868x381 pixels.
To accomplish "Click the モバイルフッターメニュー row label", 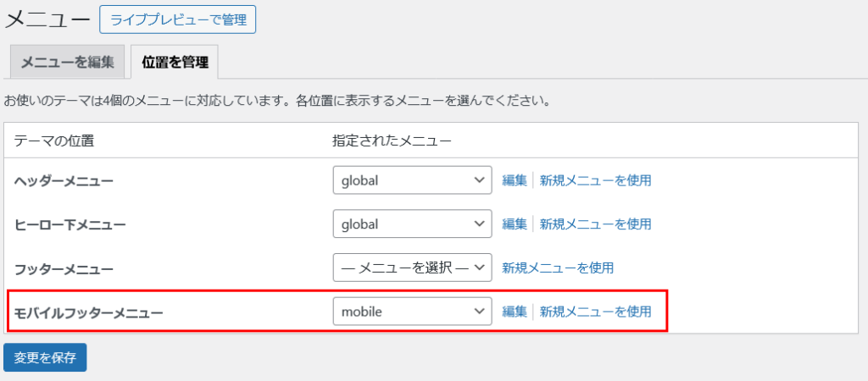I will tap(89, 313).
